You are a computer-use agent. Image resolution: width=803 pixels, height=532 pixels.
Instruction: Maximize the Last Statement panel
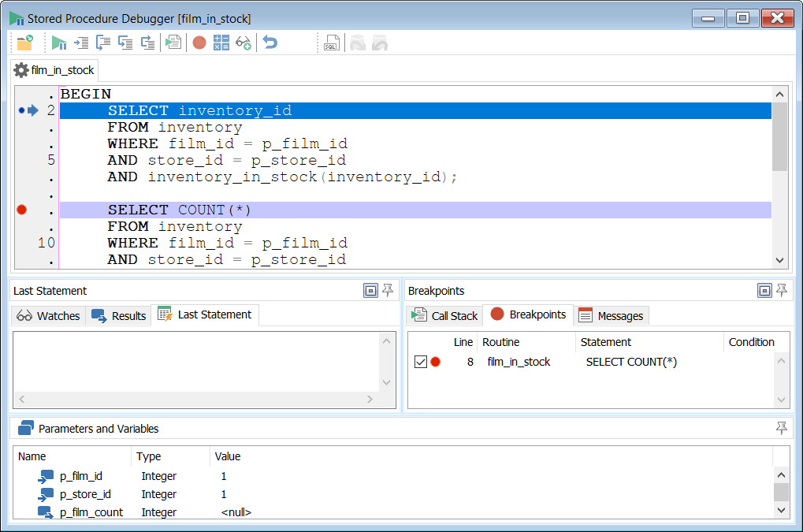point(370,291)
